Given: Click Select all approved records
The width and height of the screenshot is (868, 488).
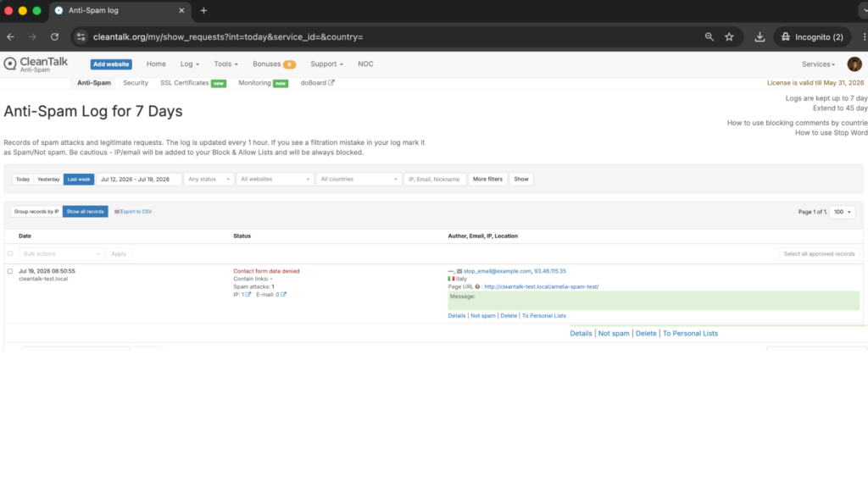Looking at the screenshot, I should (819, 254).
